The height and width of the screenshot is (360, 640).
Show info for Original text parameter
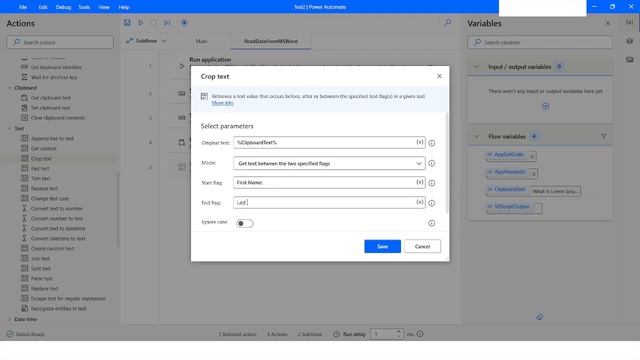[x=431, y=143]
